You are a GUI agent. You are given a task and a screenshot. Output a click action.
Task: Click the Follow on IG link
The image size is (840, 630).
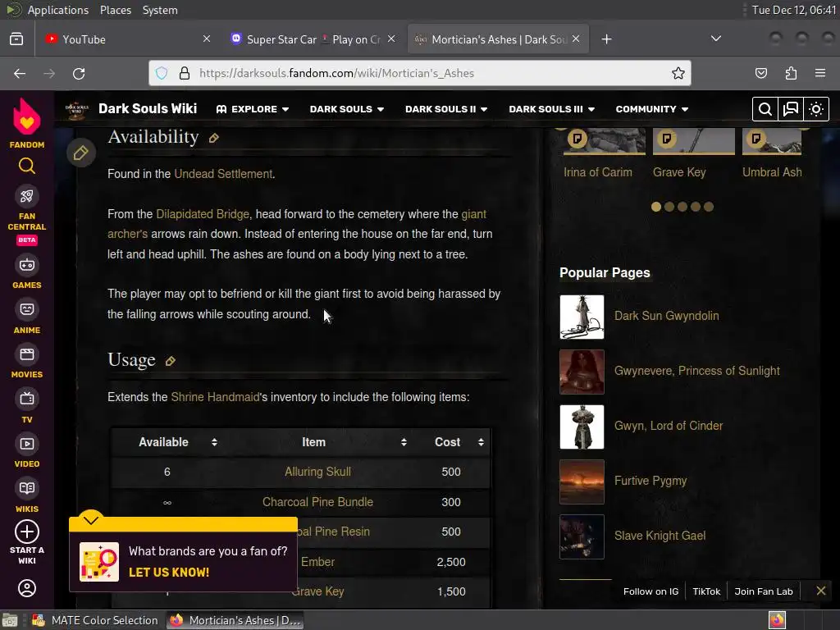tap(651, 591)
